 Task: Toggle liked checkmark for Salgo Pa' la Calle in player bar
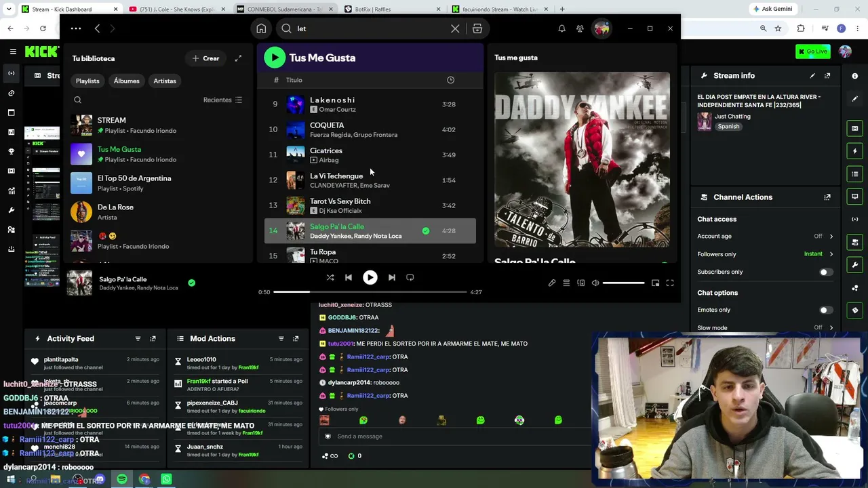(x=191, y=283)
